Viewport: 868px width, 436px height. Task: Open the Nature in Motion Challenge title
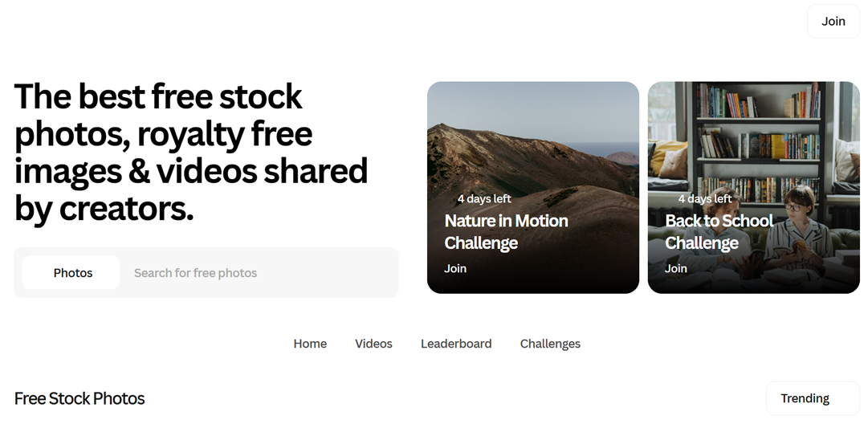[x=506, y=231]
